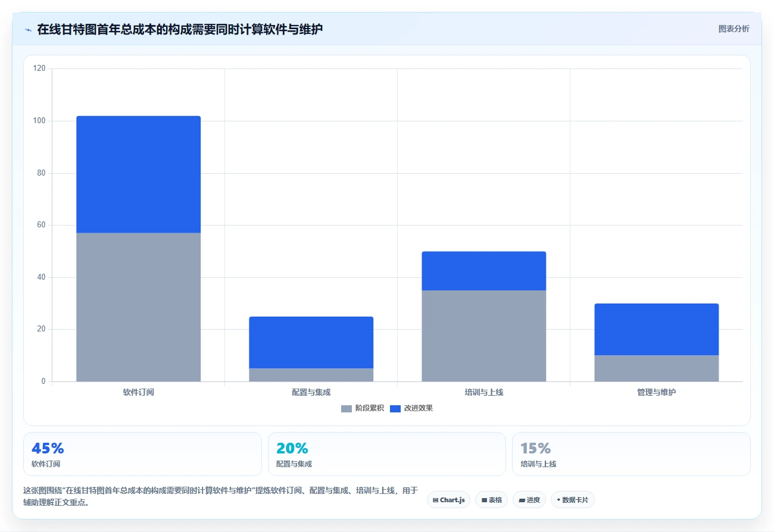The height and width of the screenshot is (532, 774).
Task: Select the gray segment of 培训与上线 bar
Action: click(x=484, y=336)
